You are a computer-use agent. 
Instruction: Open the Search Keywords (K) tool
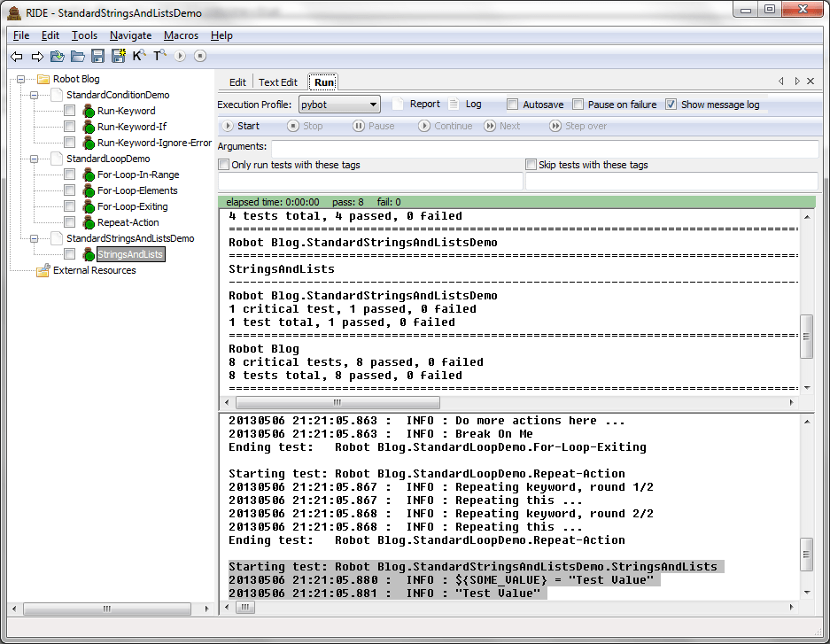tap(139, 57)
